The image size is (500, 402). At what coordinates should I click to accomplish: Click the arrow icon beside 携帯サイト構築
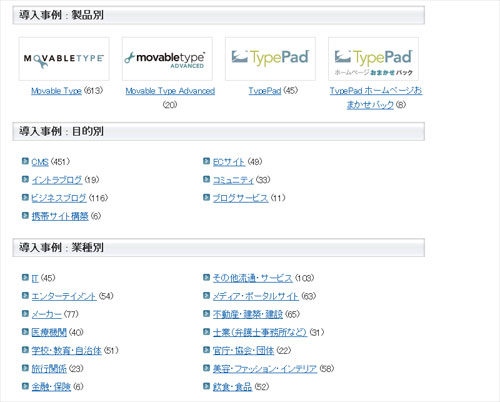pos(25,216)
